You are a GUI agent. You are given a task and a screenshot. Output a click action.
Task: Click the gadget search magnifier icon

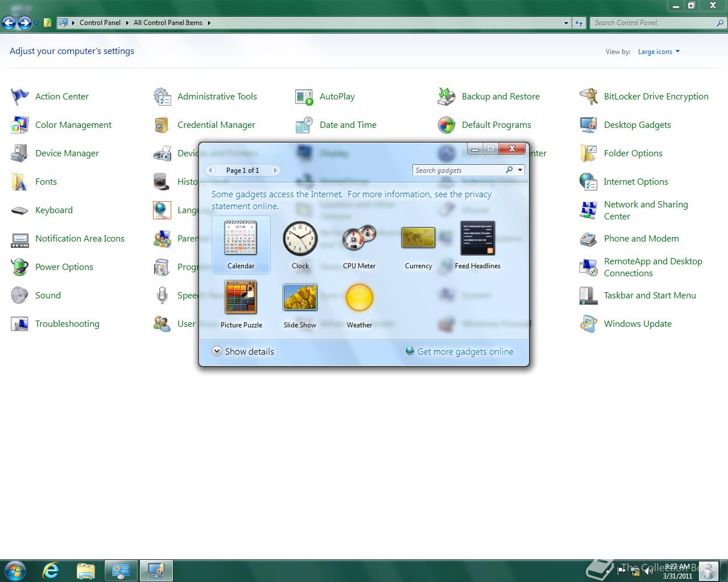point(510,169)
